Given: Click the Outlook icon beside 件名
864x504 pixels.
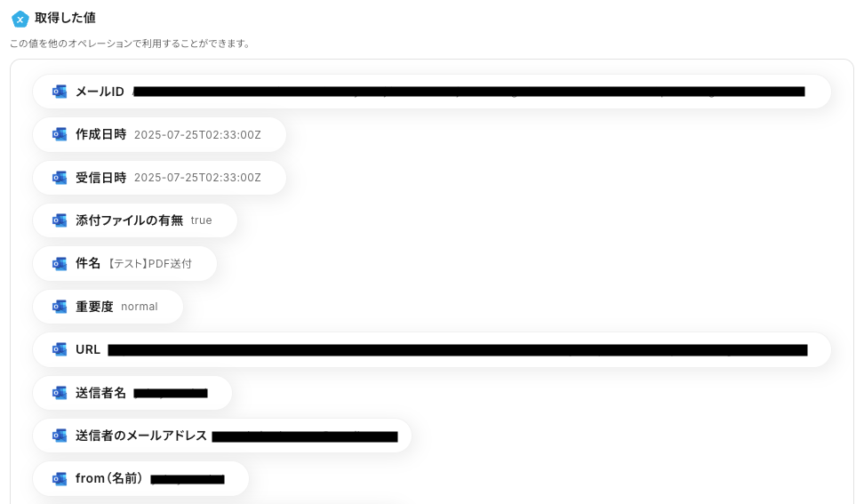Looking at the screenshot, I should (60, 263).
